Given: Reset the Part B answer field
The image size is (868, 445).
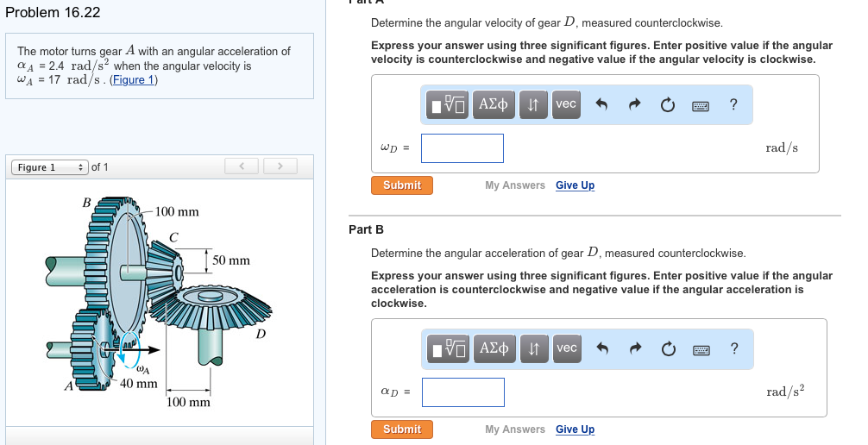Looking at the screenshot, I should (667, 348).
